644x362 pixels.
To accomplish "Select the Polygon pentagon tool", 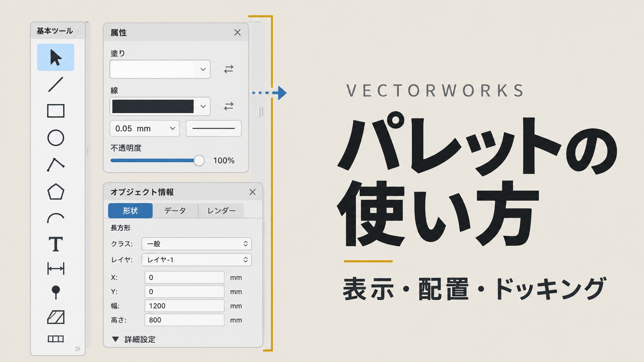I will click(55, 192).
